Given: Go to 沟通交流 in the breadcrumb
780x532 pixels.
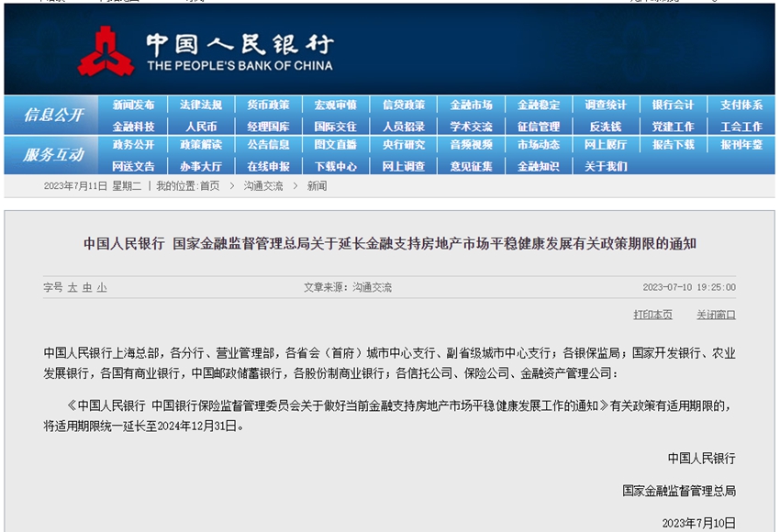Looking at the screenshot, I should [x=263, y=186].
